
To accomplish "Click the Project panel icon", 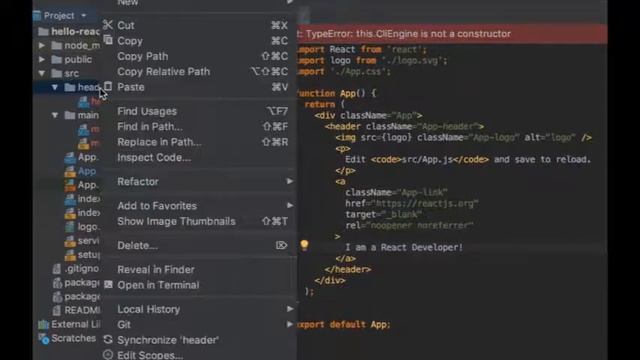I will (x=37, y=16).
